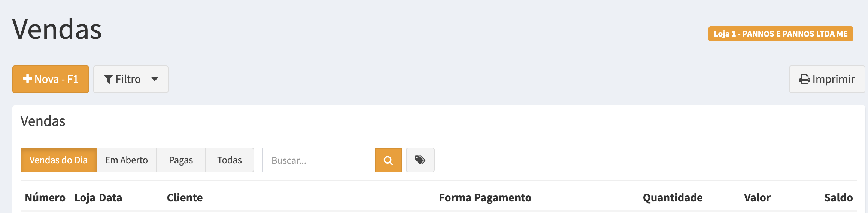
Task: Select the Vendas do Dia tab
Action: click(x=58, y=160)
